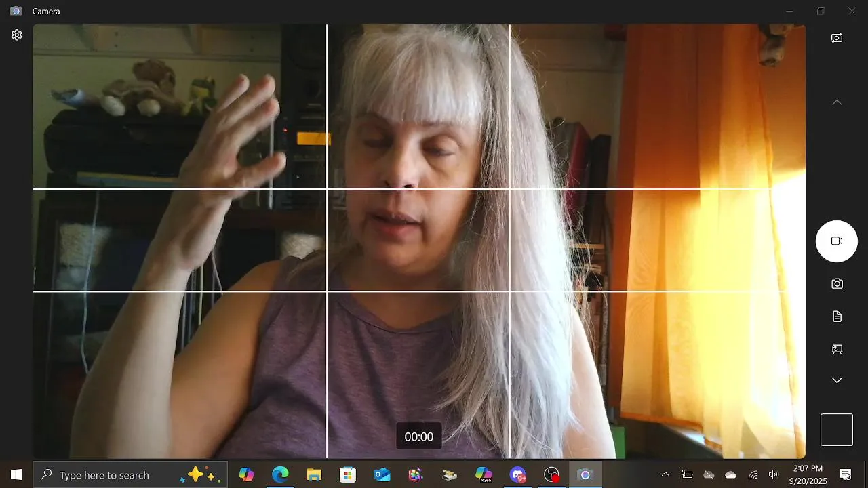Viewport: 868px width, 488px height.
Task: Open Camera settings gear
Action: [x=17, y=35]
